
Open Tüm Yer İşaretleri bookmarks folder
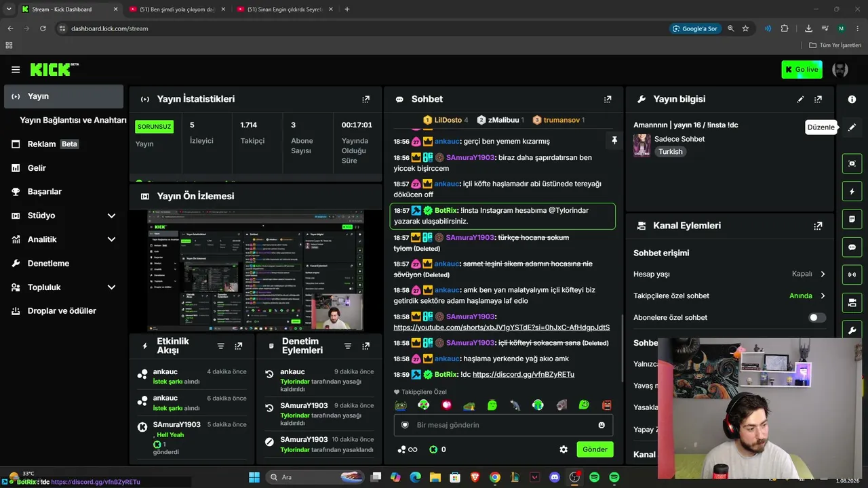point(835,45)
